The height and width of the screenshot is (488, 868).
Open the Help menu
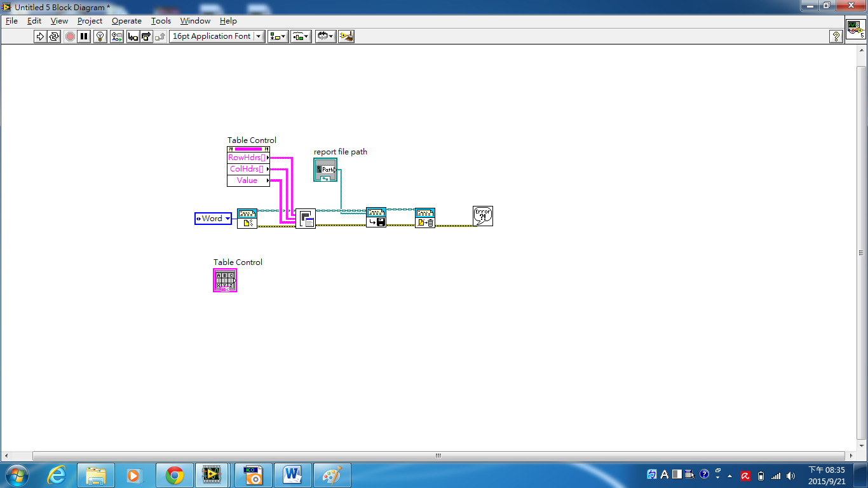(x=228, y=21)
